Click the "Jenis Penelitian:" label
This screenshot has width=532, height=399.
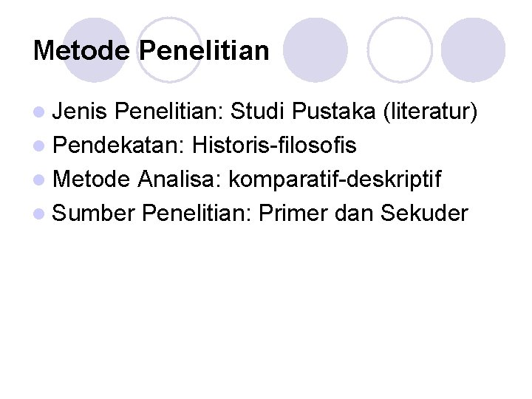pyautogui.click(x=138, y=112)
